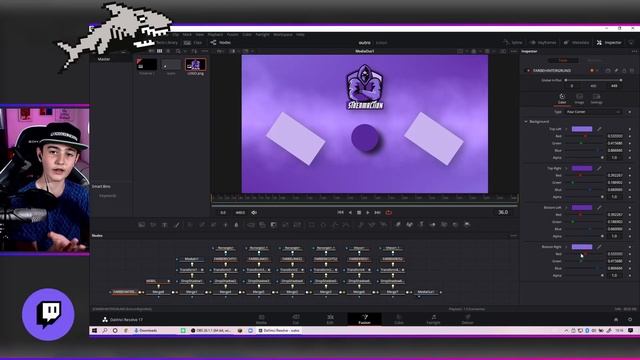
Task: Mute the audio speaker icon
Action: 254,213
